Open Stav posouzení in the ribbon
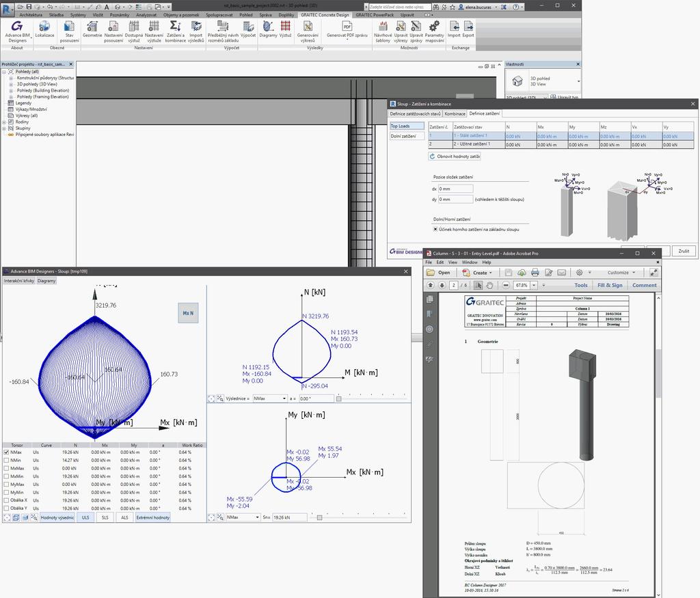The width and height of the screenshot is (700, 598). 69,31
